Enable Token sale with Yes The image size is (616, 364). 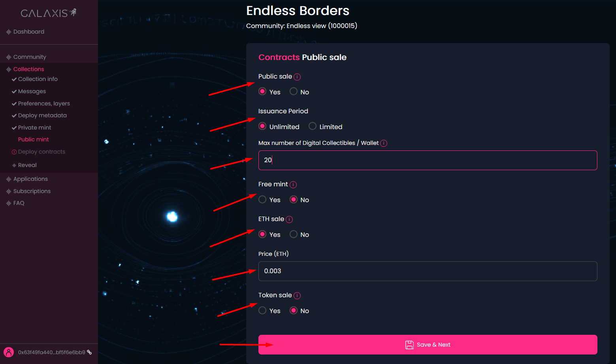pos(262,311)
